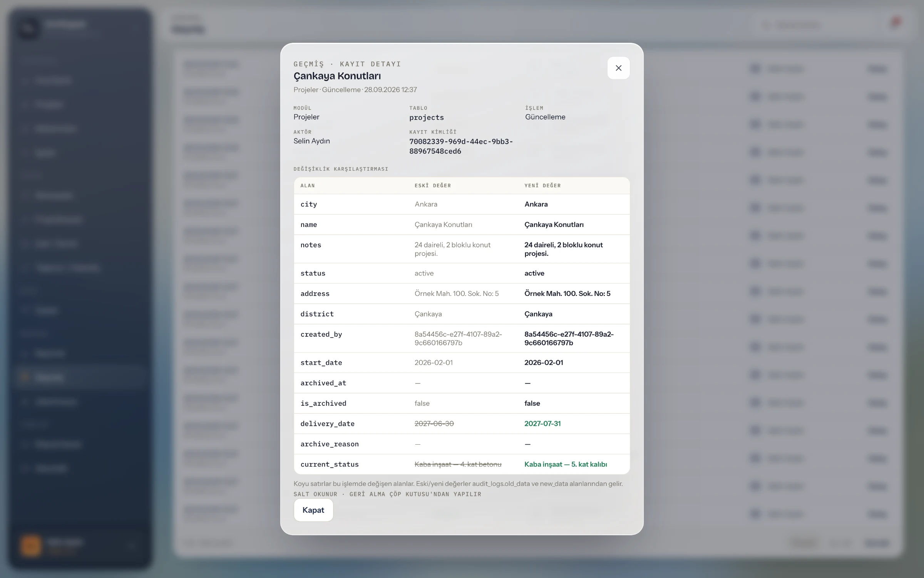Image resolution: width=924 pixels, height=578 pixels.
Task: Click the Çankaya Konutları dialog title
Action: (337, 76)
